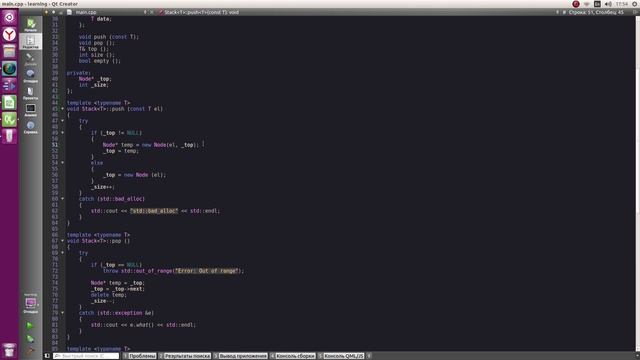
Task: Open the Design (Дизайн) mode
Action: 31,59
